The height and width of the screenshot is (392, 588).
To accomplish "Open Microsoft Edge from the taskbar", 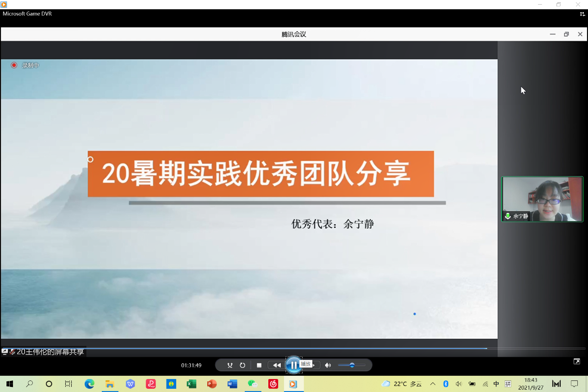I will (89, 384).
